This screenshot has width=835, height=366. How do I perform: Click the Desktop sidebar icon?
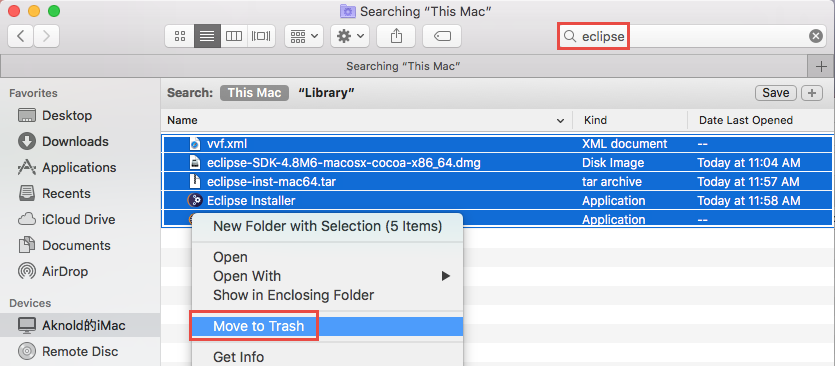click(27, 115)
